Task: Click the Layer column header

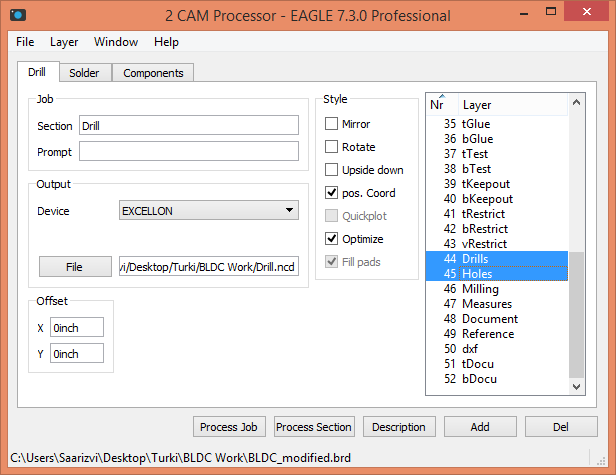Action: [x=513, y=105]
